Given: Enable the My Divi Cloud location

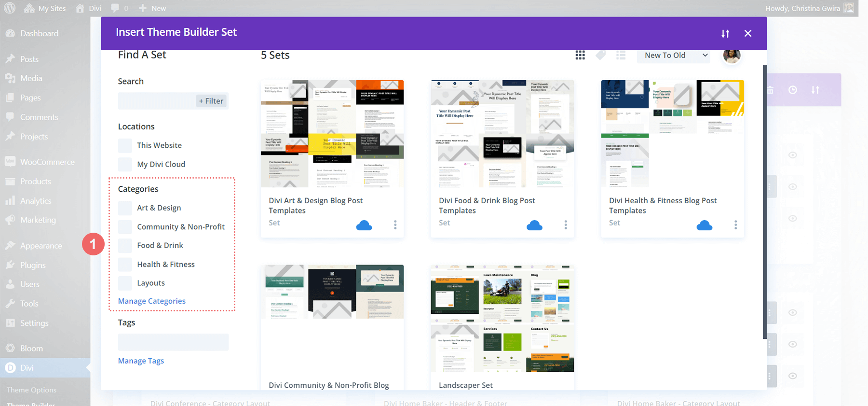Looking at the screenshot, I should pyautogui.click(x=125, y=164).
